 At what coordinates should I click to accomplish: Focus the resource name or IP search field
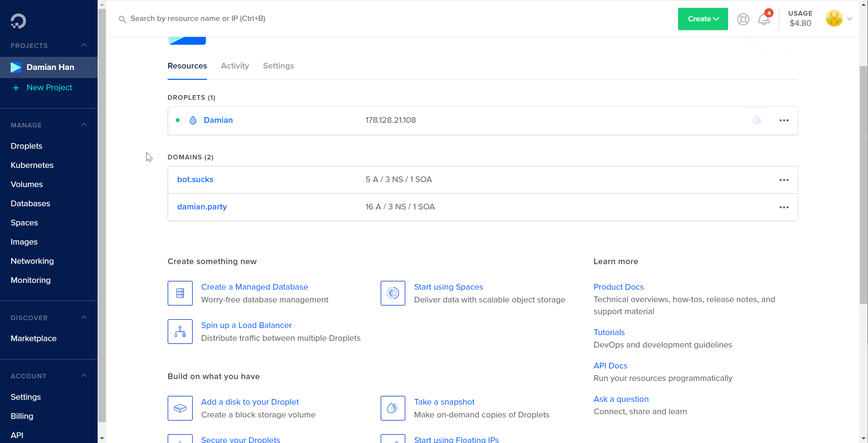click(198, 18)
